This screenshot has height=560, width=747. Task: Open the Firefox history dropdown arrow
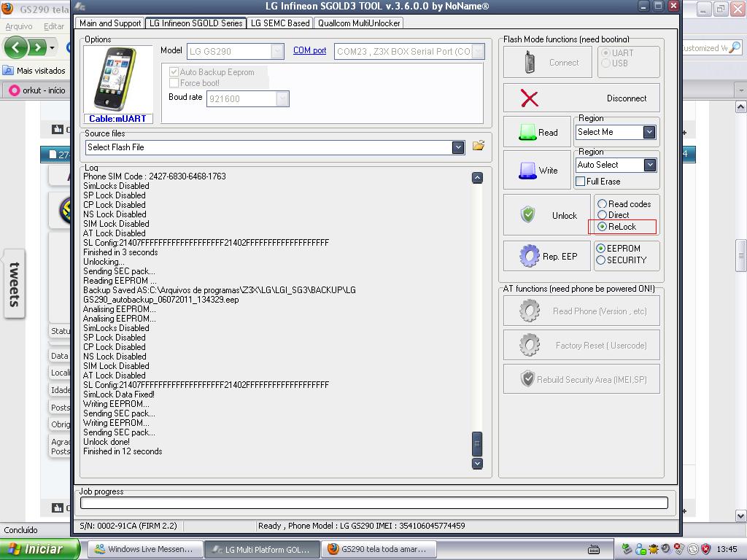point(52,47)
